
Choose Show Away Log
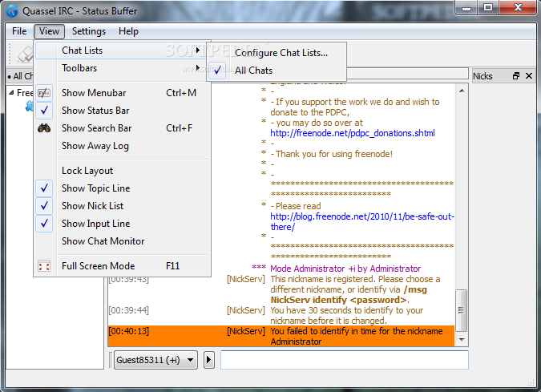(x=123, y=146)
